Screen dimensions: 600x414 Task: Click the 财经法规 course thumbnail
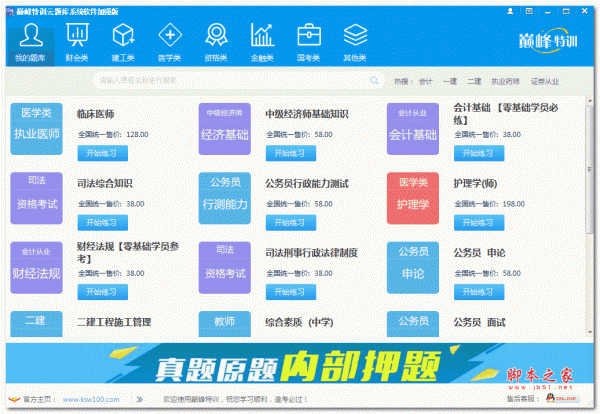36,267
